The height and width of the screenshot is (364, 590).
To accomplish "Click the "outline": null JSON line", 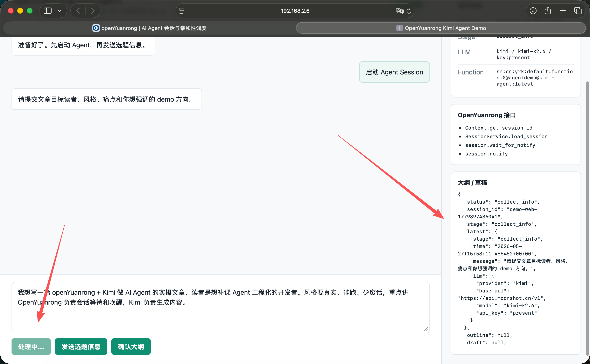I will click(x=488, y=335).
